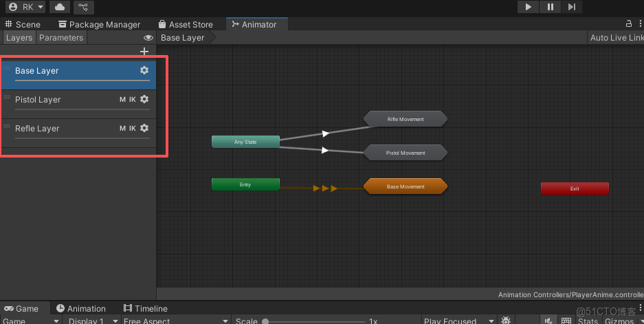Select the Entry node
Screen dimensions: 644x324
click(x=245, y=184)
